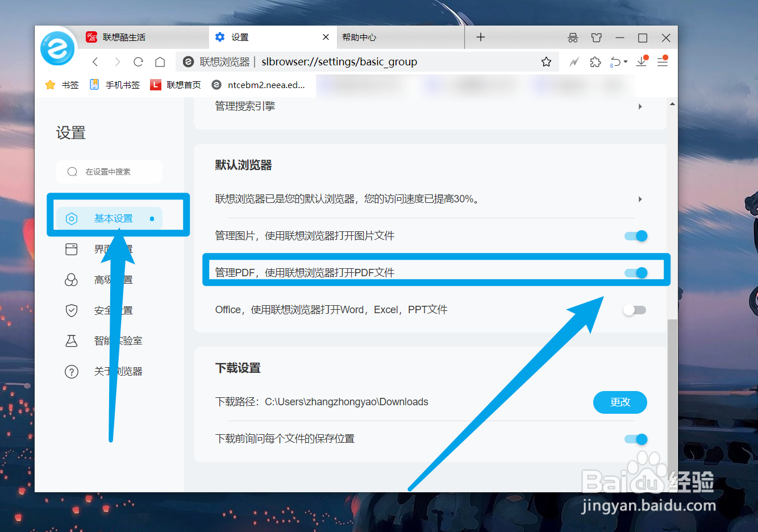The height and width of the screenshot is (532, 758).
Task: Reload the page with refresh icon
Action: (138, 62)
